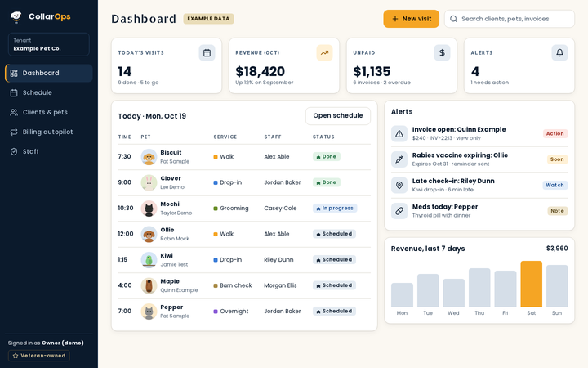Go to Schedule in sidebar
This screenshot has height=368, width=588.
pyautogui.click(x=49, y=92)
